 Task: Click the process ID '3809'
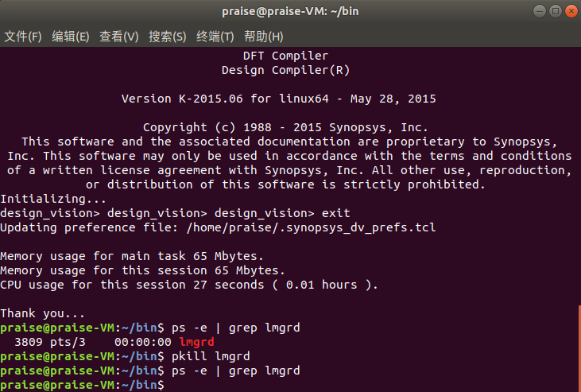[x=28, y=342]
